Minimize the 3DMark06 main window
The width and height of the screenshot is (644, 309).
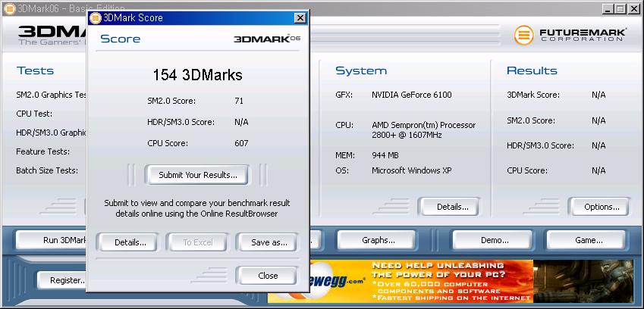608,8
